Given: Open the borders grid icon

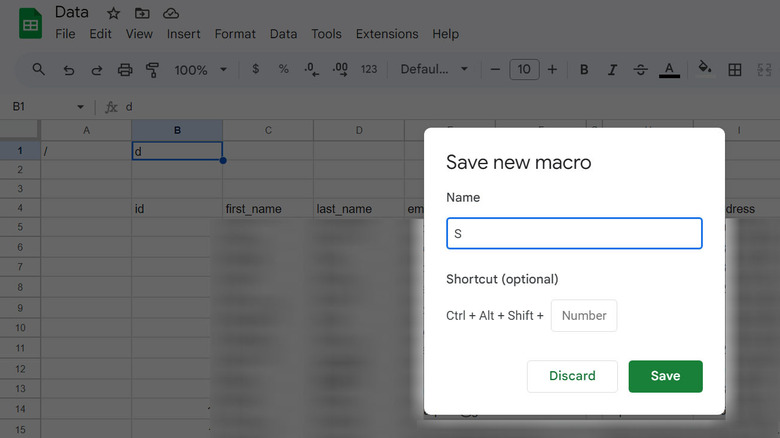Looking at the screenshot, I should (735, 70).
